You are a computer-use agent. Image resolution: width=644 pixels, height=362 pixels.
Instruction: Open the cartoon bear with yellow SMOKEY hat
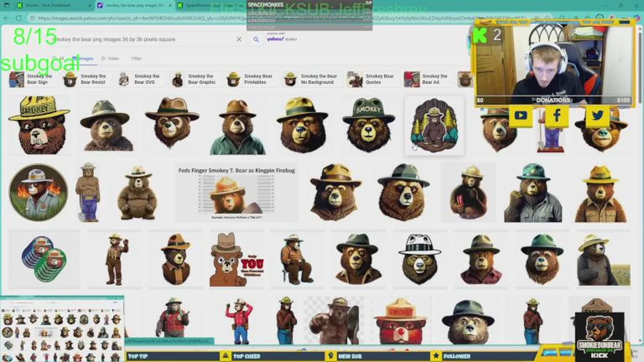pyautogui.click(x=39, y=125)
